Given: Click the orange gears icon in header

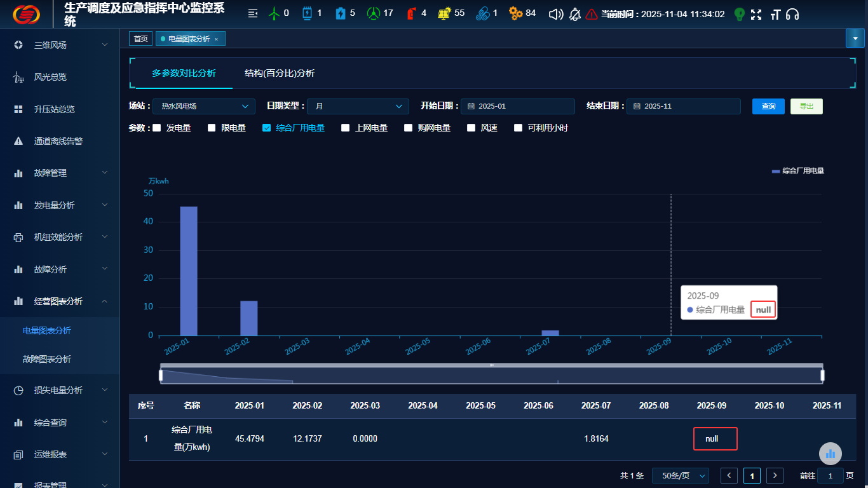Looking at the screenshot, I should pyautogui.click(x=515, y=13).
